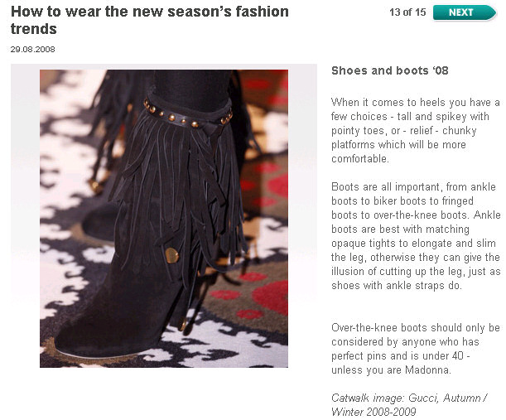The height and width of the screenshot is (420, 506).
Task: Click the paragraph about over-the-knee boots
Action: pos(416,349)
